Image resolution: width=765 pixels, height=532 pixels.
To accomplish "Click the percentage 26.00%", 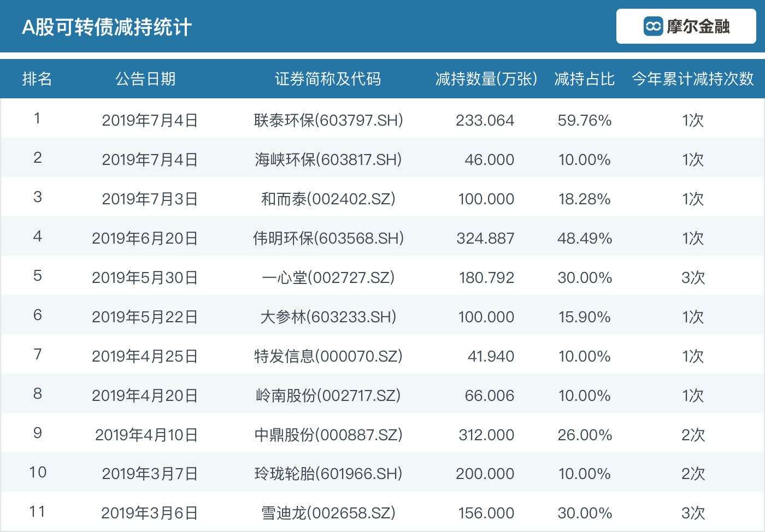I will point(585,435).
